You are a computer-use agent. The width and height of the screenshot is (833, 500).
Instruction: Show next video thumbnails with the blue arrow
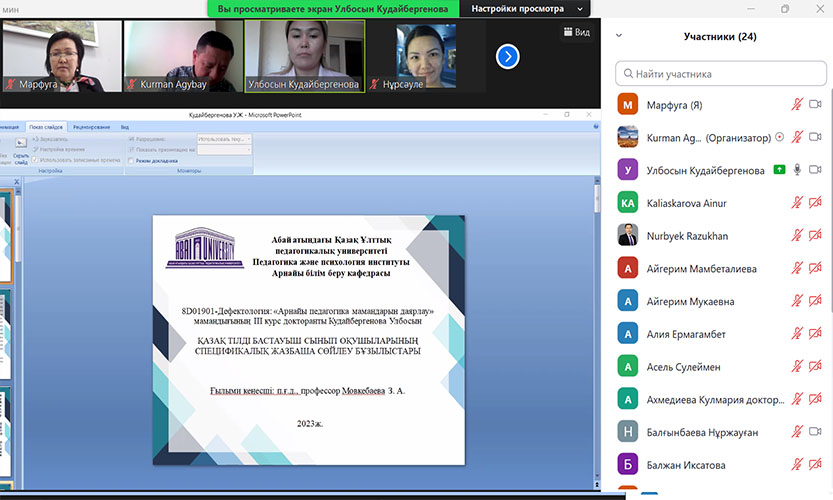[x=508, y=56]
